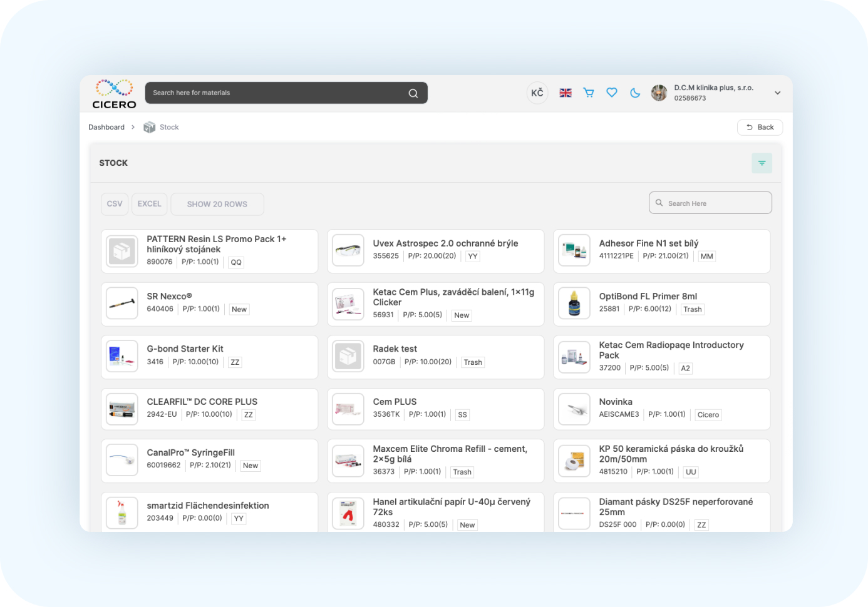Open smartzid Flächendesinfektion image
This screenshot has width=868, height=607.
click(122, 513)
